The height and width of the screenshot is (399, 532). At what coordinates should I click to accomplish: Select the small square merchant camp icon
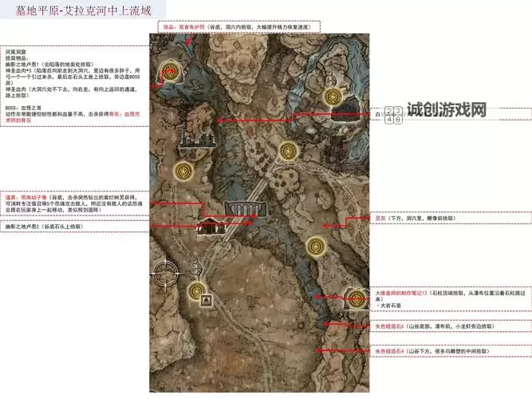coord(207,300)
